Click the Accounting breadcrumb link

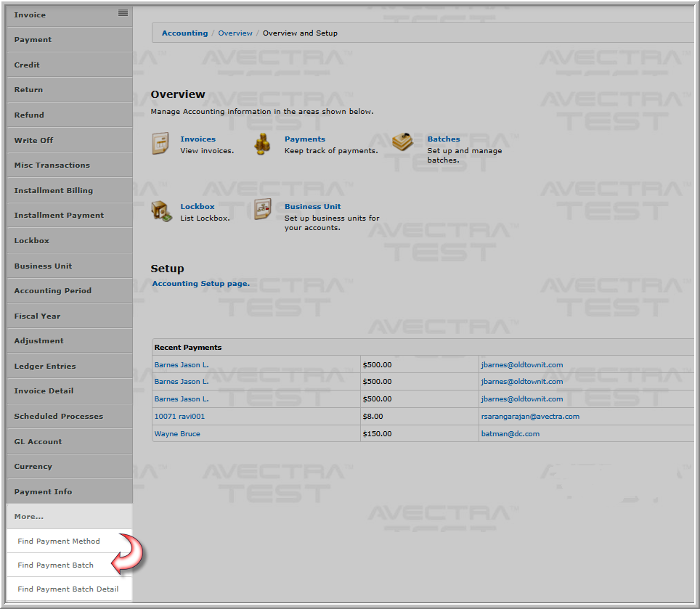pyautogui.click(x=185, y=33)
